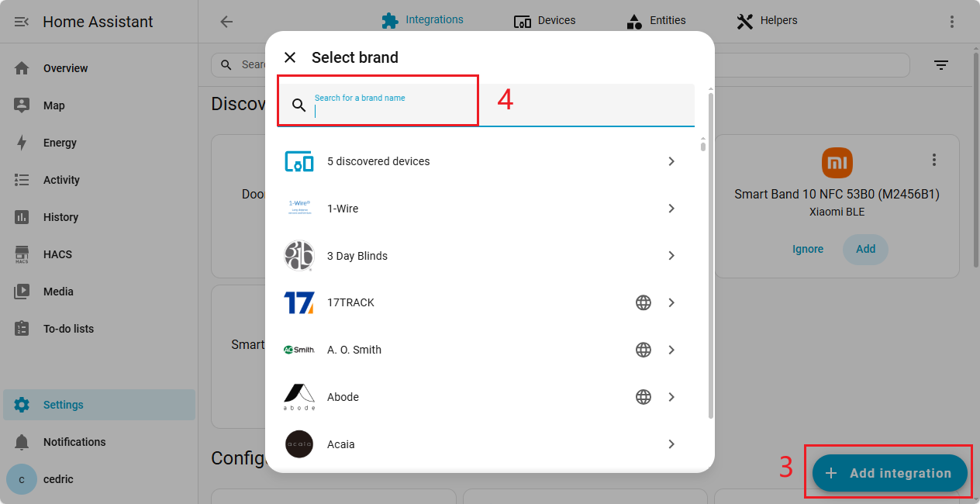Open Energy in the sidebar
The height and width of the screenshot is (504, 980).
60,143
